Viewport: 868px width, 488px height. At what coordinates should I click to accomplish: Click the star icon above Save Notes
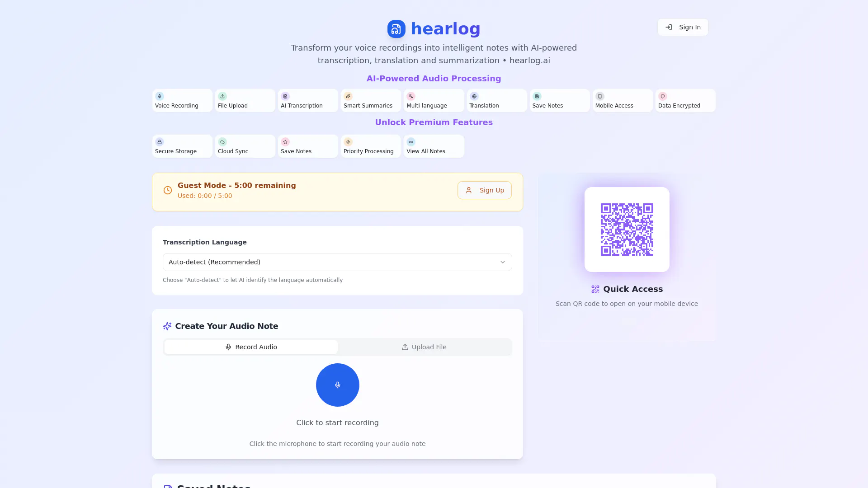(285, 142)
